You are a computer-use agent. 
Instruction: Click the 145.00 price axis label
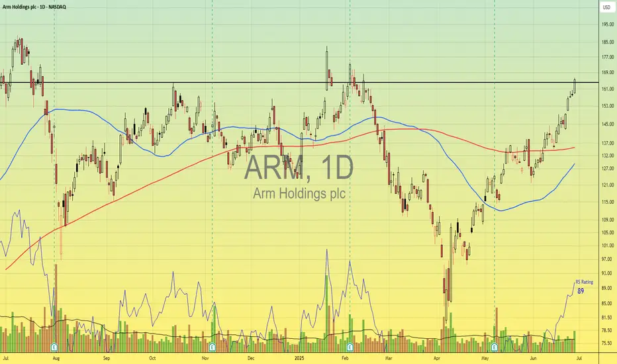click(x=607, y=124)
